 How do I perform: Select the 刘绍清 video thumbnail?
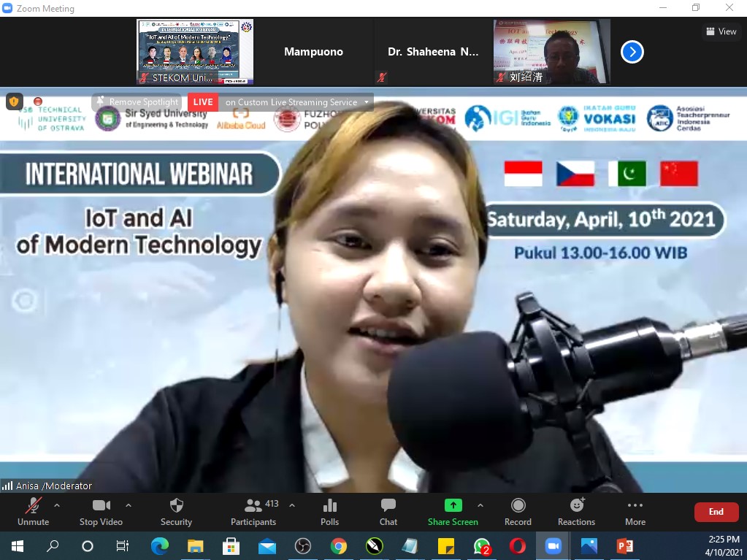[x=552, y=52]
